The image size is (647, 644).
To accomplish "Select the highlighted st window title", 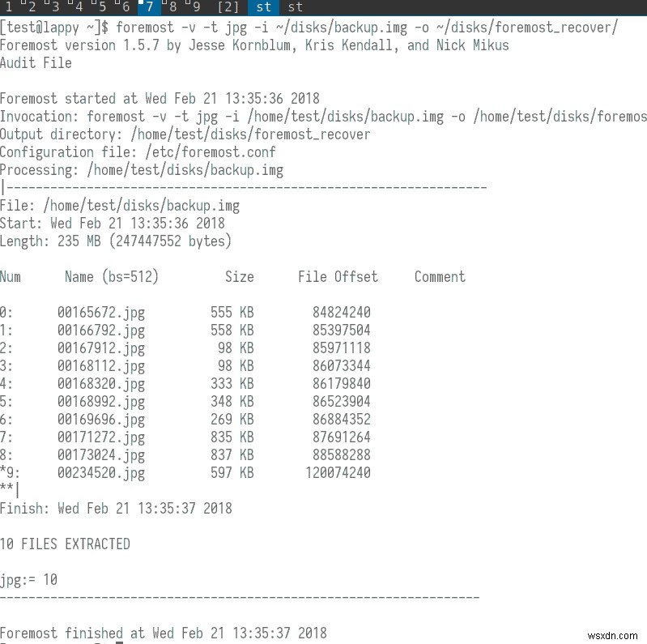I will tap(264, 6).
